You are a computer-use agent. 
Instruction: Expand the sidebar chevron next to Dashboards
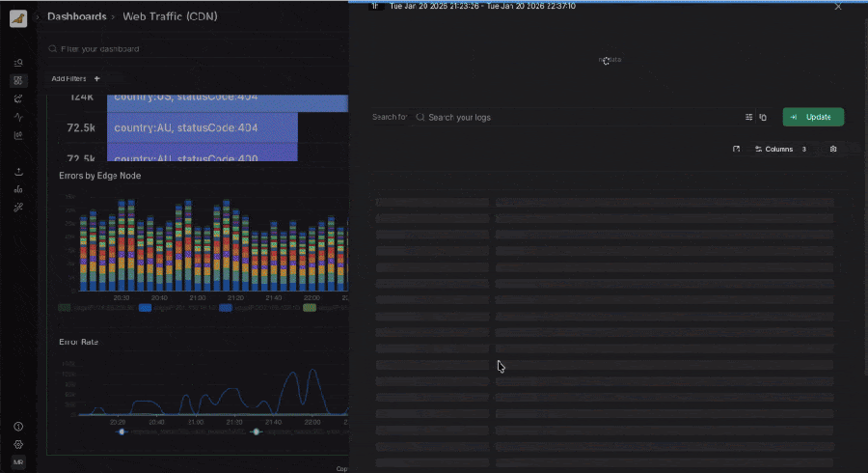tap(38, 17)
